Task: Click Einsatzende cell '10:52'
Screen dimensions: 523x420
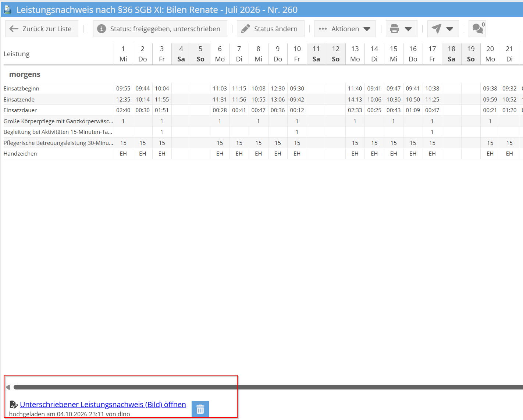Action: tap(509, 100)
